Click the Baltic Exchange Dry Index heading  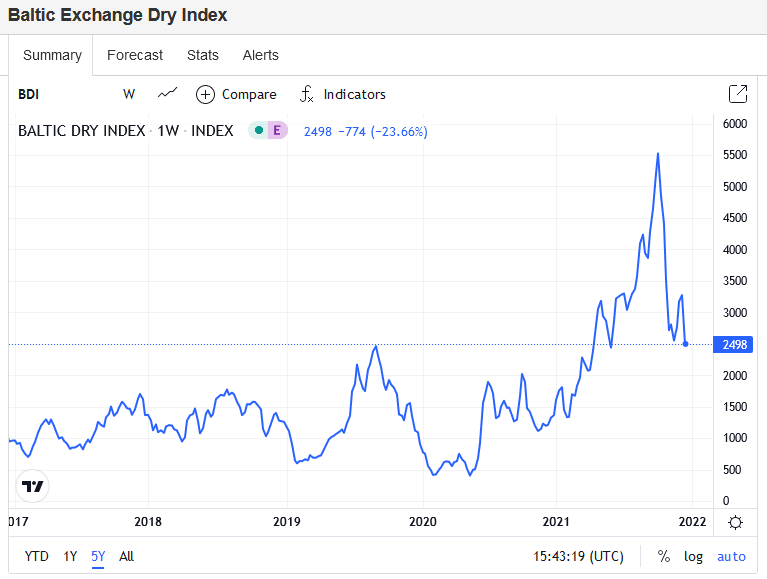pyautogui.click(x=117, y=15)
